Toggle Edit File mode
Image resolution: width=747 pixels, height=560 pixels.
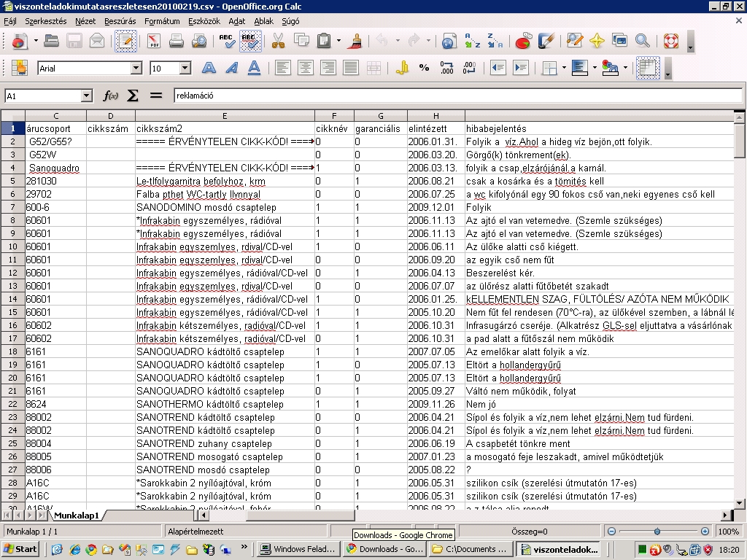(x=125, y=42)
